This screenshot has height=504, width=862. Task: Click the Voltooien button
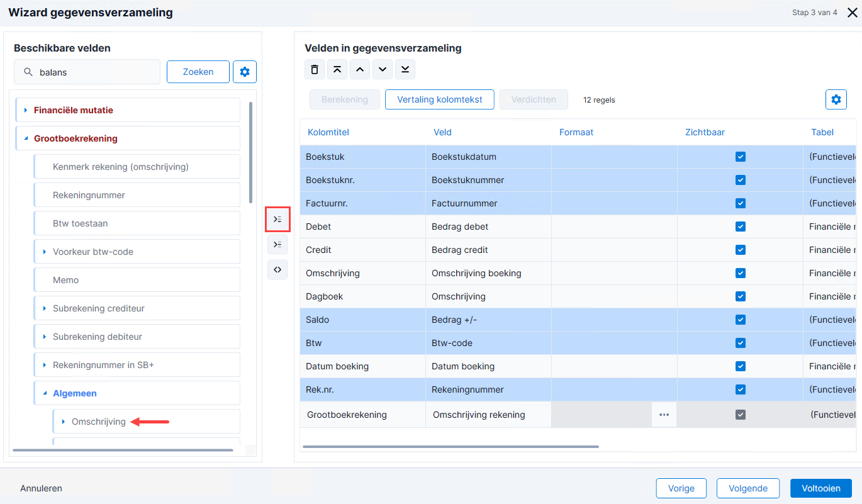click(x=821, y=488)
